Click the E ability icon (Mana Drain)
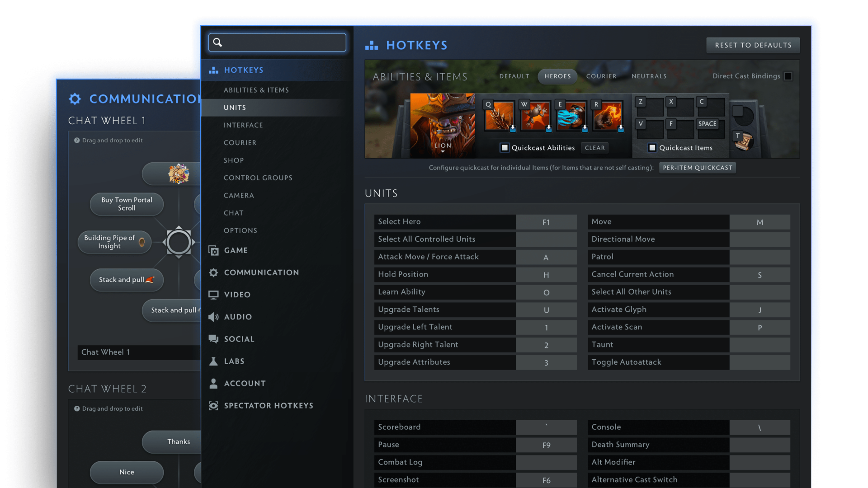The width and height of the screenshot is (868, 488). click(x=571, y=116)
